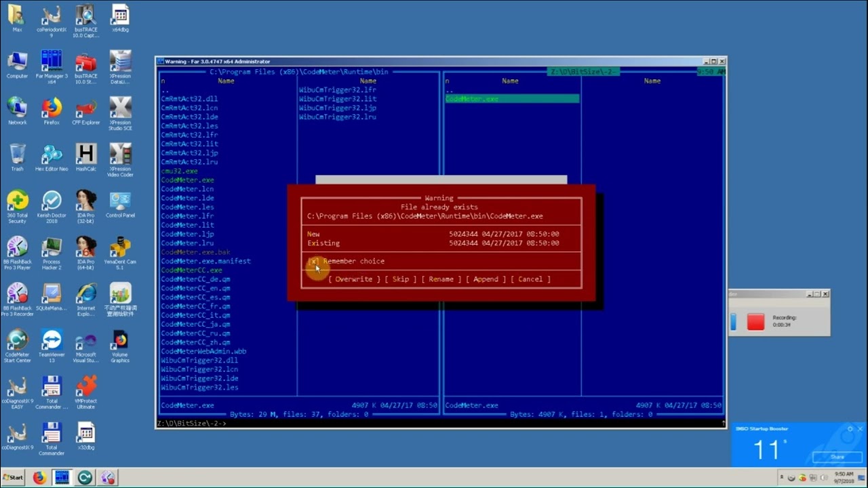Viewport: 868px width, 488px height.
Task: Open CodeMeter taskbar icon
Action: pos(85,478)
